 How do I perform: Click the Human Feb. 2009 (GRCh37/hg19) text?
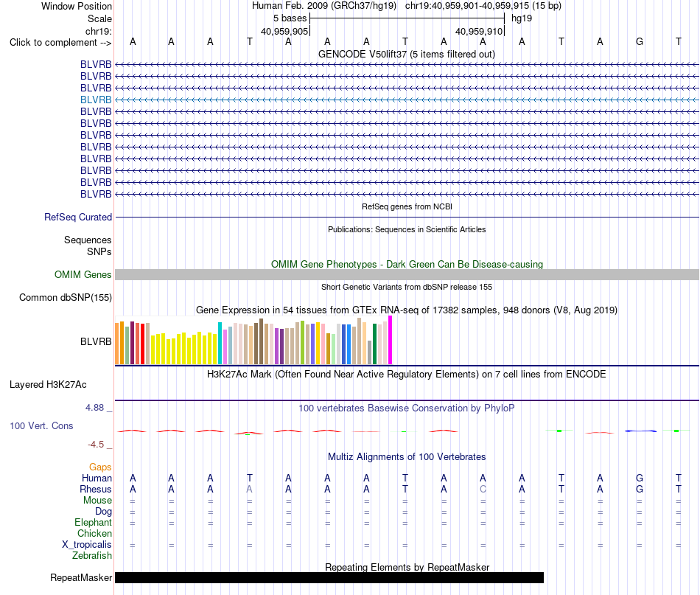click(x=324, y=6)
